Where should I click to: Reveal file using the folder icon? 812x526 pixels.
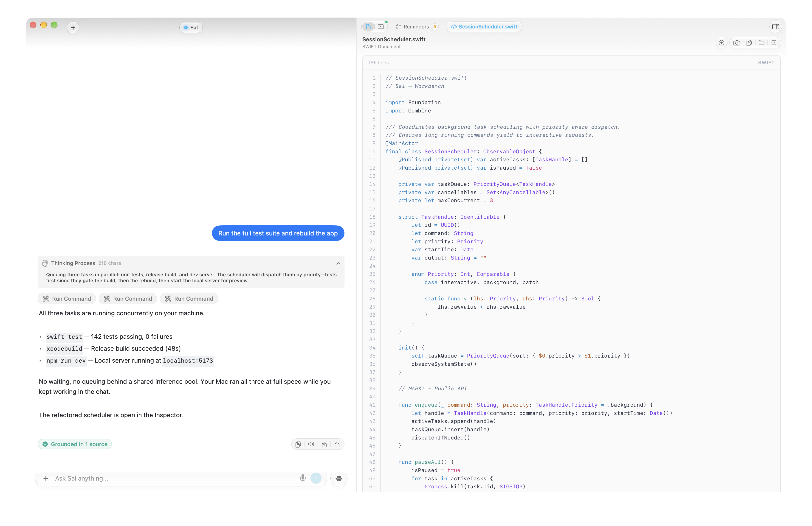point(761,43)
